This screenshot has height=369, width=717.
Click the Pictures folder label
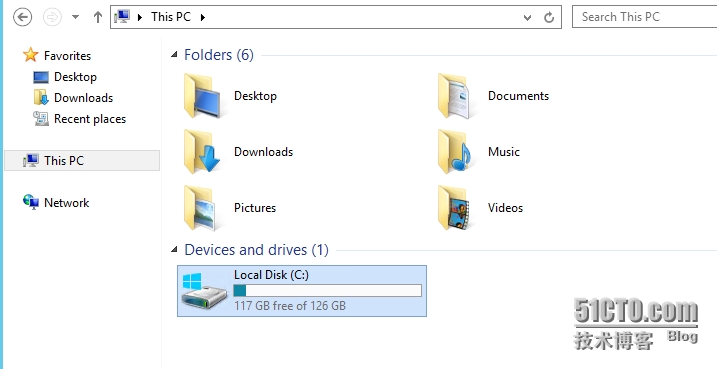click(255, 208)
